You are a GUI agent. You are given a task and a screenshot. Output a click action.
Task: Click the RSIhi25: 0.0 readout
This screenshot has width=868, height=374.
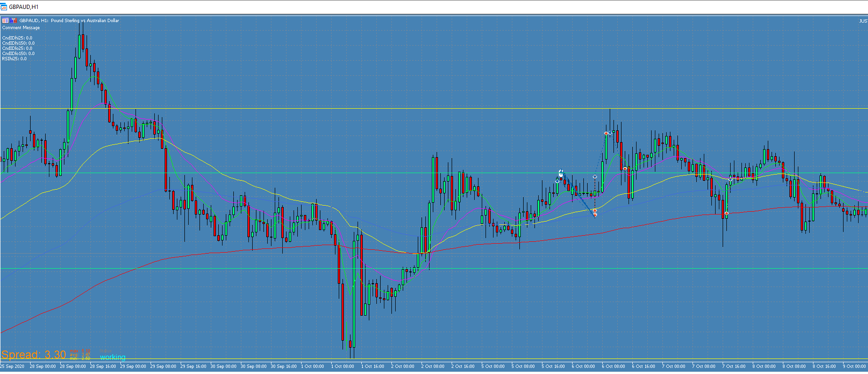coord(14,59)
